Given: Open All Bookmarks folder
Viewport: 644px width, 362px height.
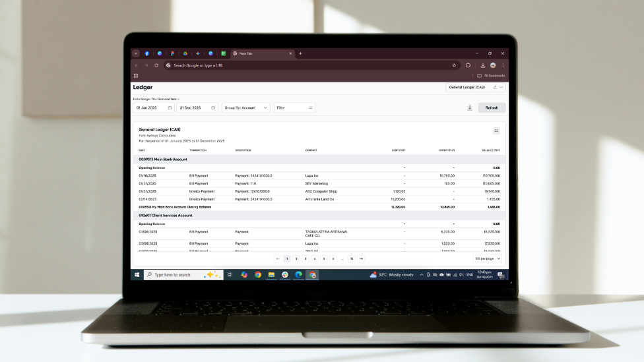Looking at the screenshot, I should (x=491, y=76).
